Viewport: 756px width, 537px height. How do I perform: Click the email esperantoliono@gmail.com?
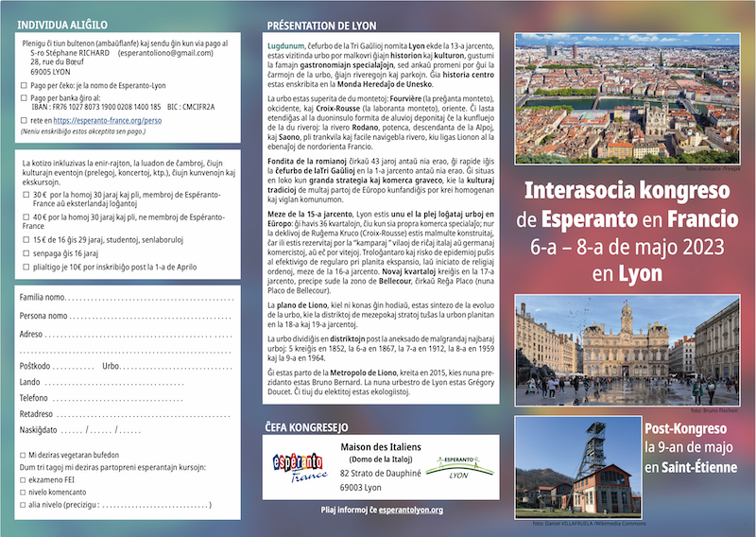tap(165, 53)
